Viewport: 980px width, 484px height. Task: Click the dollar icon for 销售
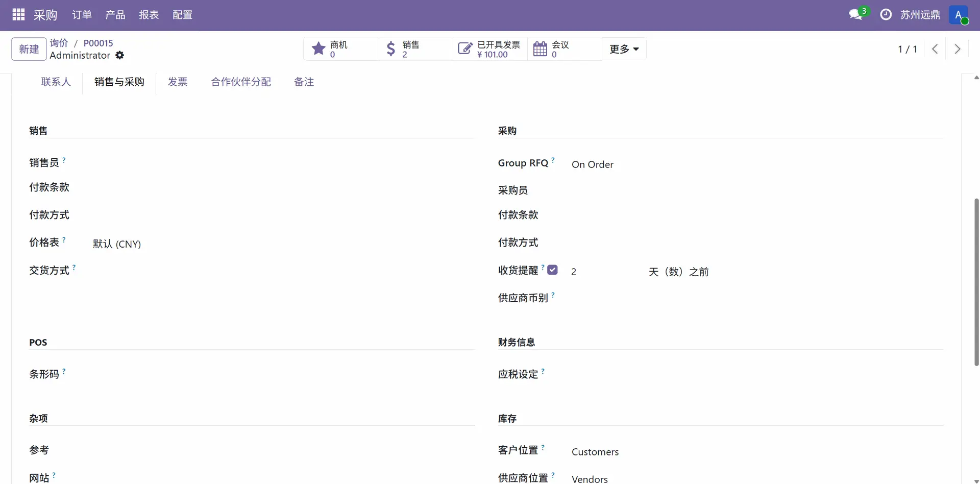tap(391, 49)
